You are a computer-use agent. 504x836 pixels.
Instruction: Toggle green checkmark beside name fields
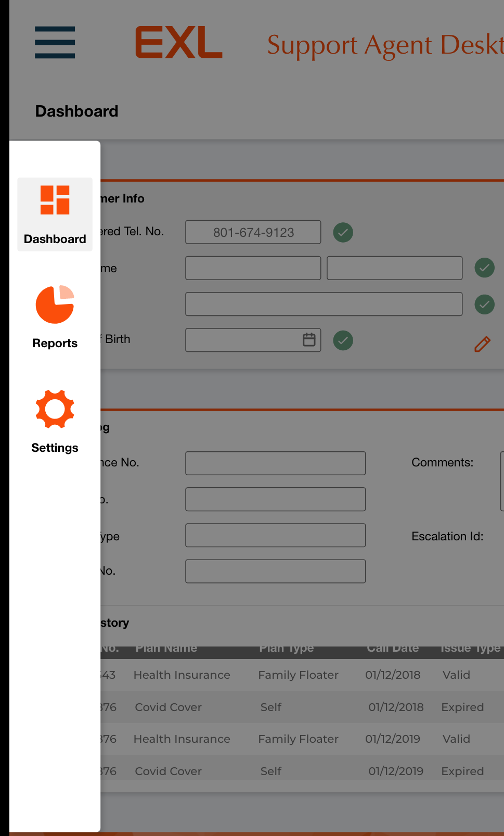pos(484,268)
